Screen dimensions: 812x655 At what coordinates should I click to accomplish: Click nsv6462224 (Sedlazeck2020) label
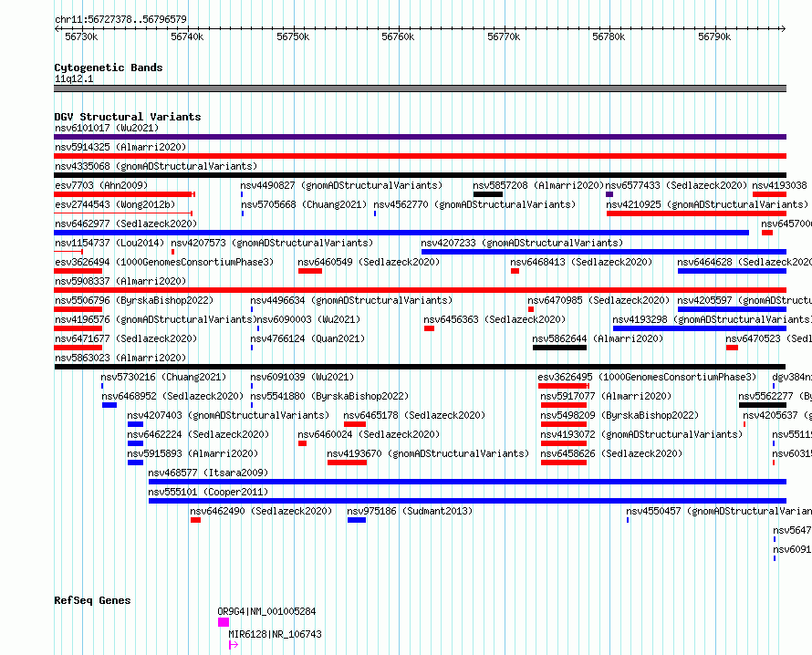click(x=198, y=434)
